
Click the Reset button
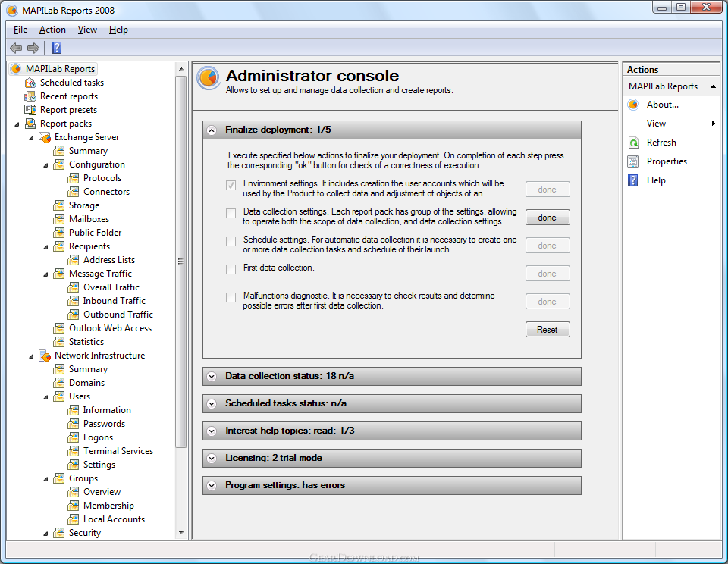pos(548,330)
